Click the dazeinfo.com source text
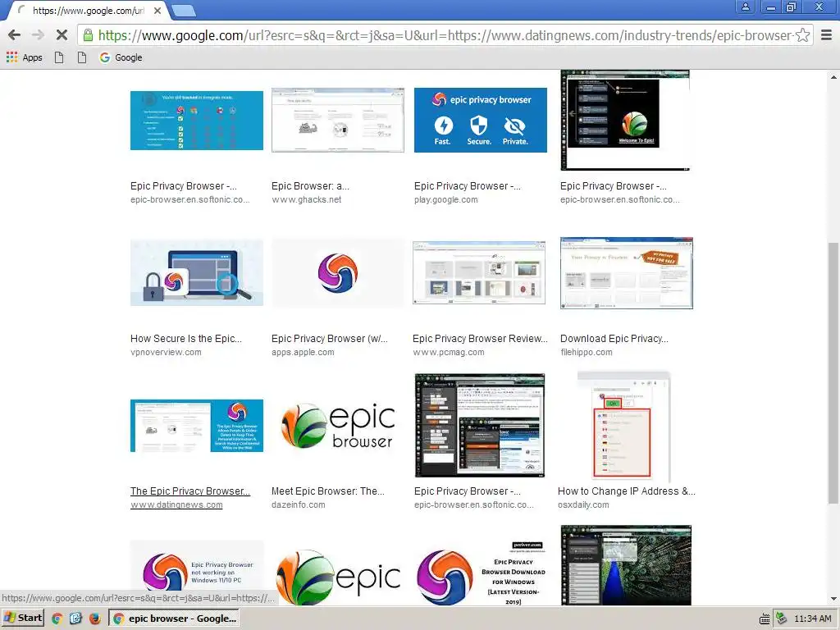840x630 pixels. (x=299, y=504)
